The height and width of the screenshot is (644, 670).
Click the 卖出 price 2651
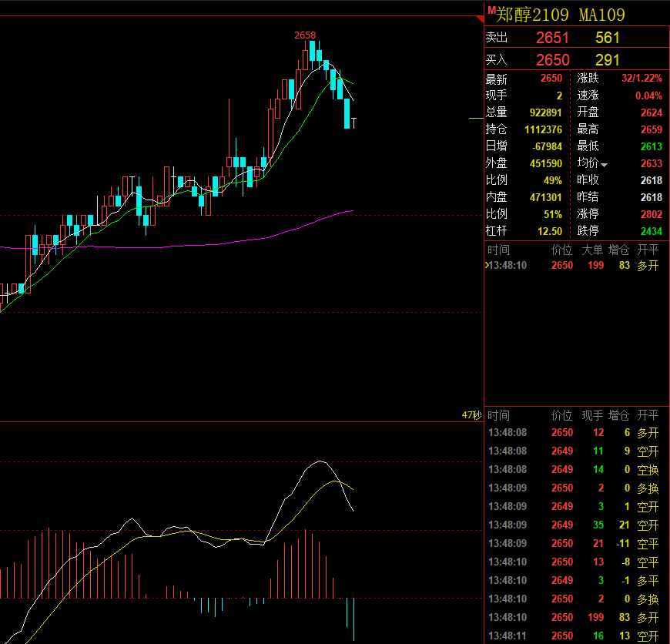tap(552, 38)
